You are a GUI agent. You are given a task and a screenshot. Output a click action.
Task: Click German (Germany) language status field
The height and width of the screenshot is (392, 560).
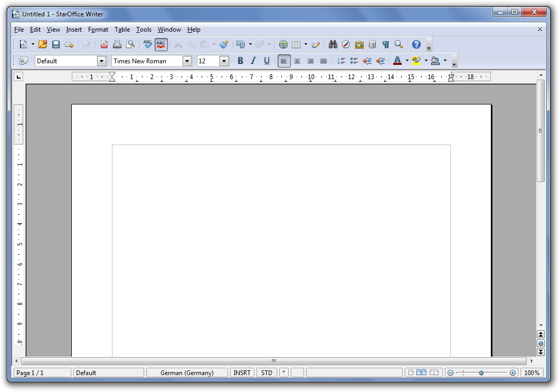[187, 372]
